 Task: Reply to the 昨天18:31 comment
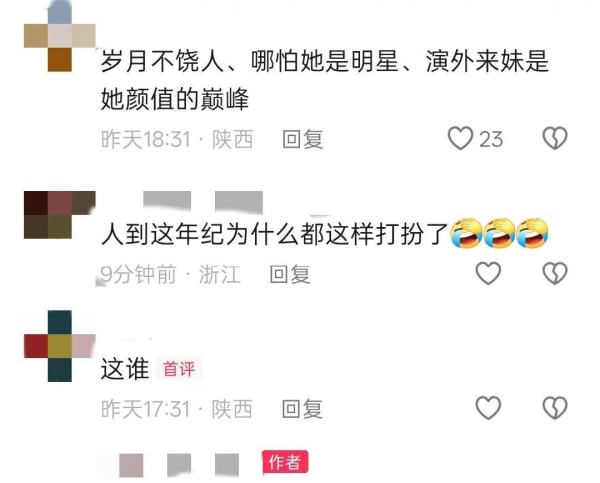(303, 139)
